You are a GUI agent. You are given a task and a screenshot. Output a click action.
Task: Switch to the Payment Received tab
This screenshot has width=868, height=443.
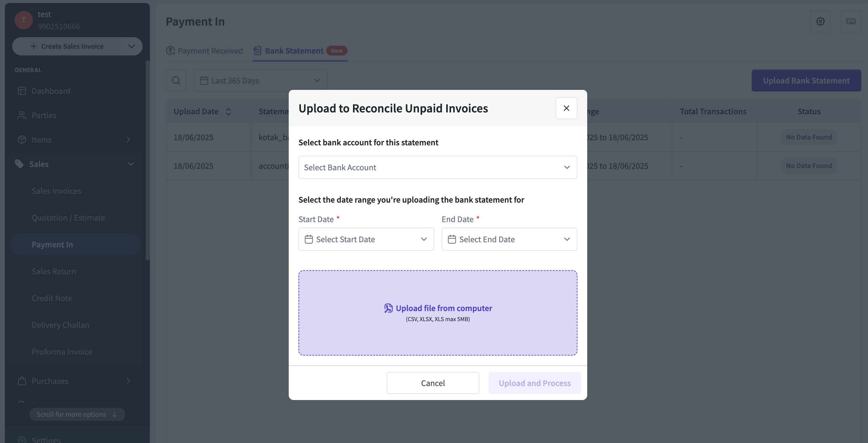click(x=204, y=51)
